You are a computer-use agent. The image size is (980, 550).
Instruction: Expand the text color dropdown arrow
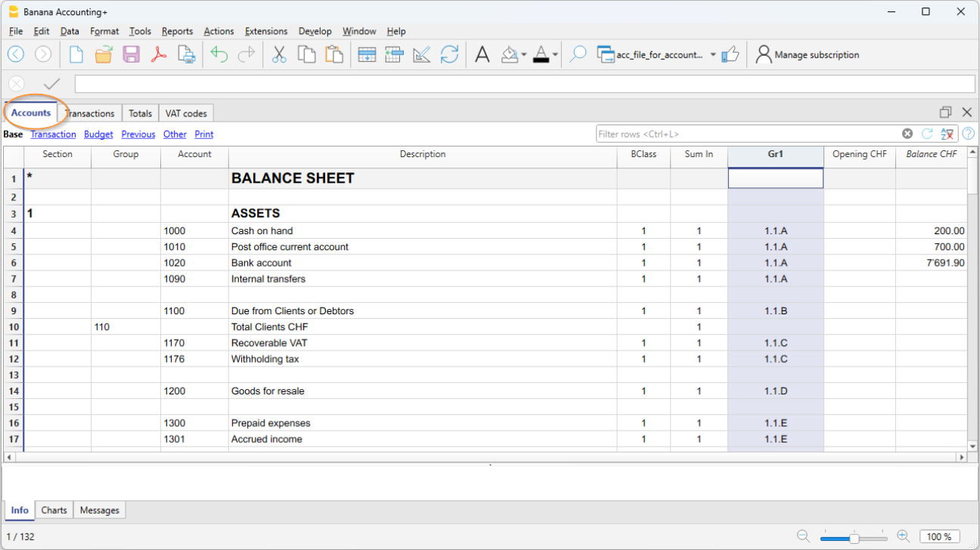pos(556,54)
